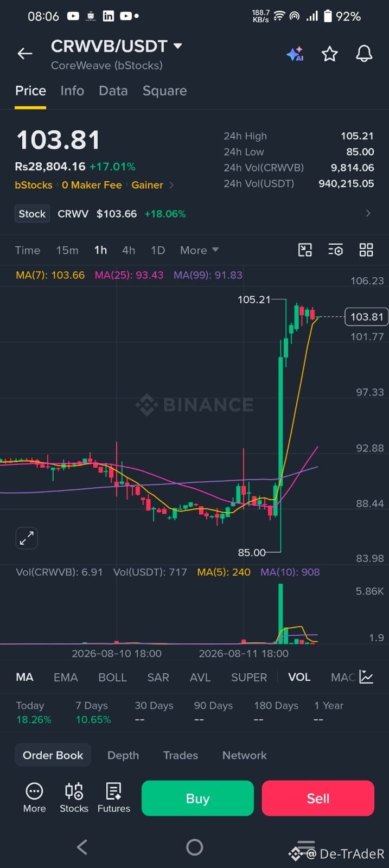Tap the MA(7) 103.66 legend value

tap(50, 275)
